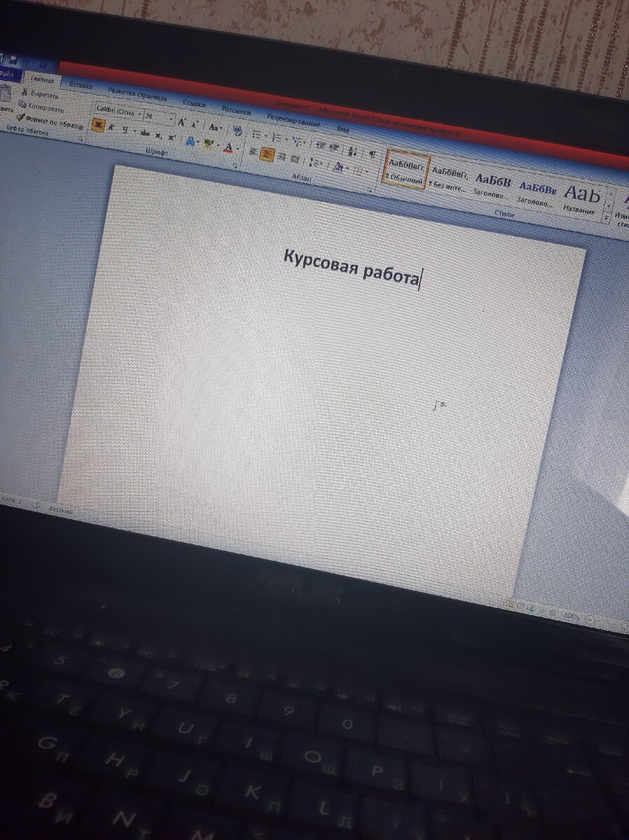Toggle italic formatting

pos(112,128)
